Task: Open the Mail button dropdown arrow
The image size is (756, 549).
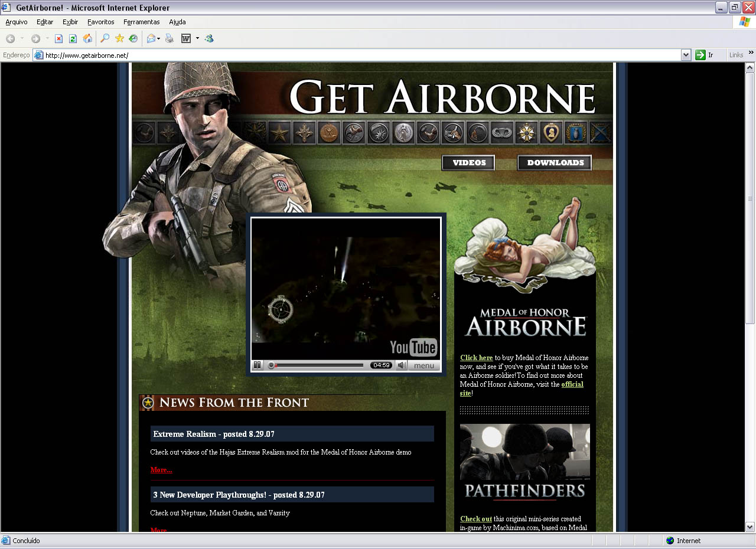Action: pos(159,38)
